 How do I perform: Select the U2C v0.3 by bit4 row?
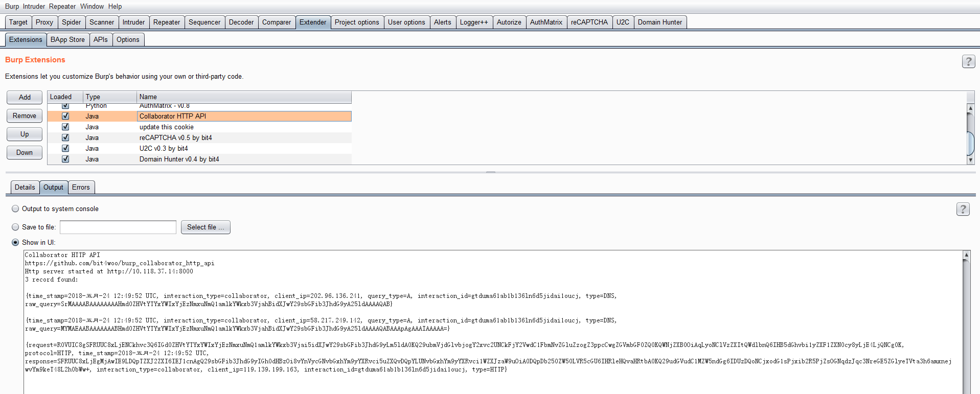coord(199,148)
